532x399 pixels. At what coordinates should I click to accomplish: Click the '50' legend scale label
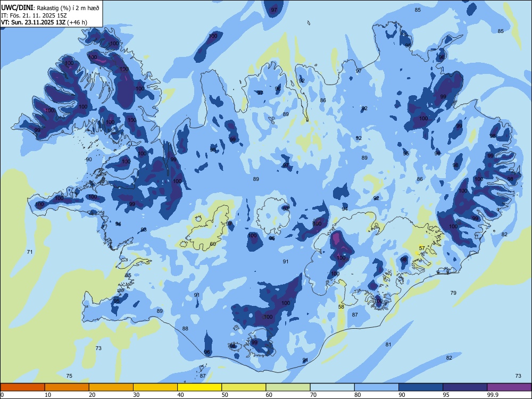coord(225,395)
